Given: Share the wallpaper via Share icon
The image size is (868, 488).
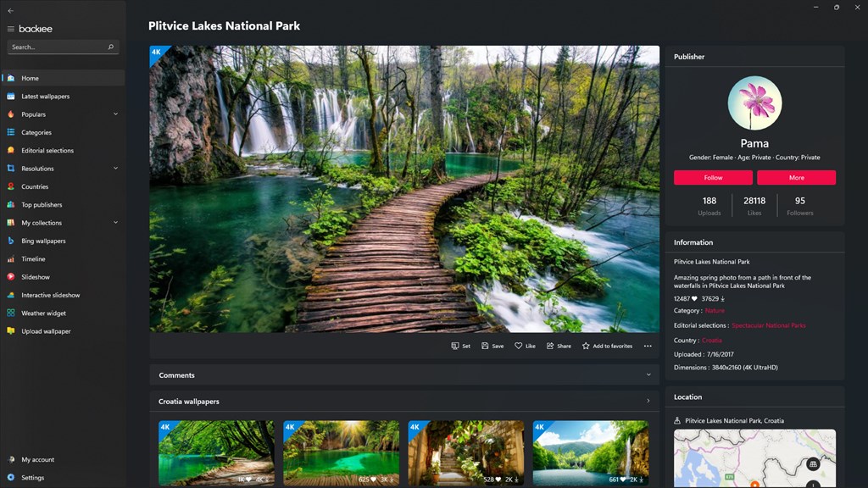Looking at the screenshot, I should [x=549, y=346].
